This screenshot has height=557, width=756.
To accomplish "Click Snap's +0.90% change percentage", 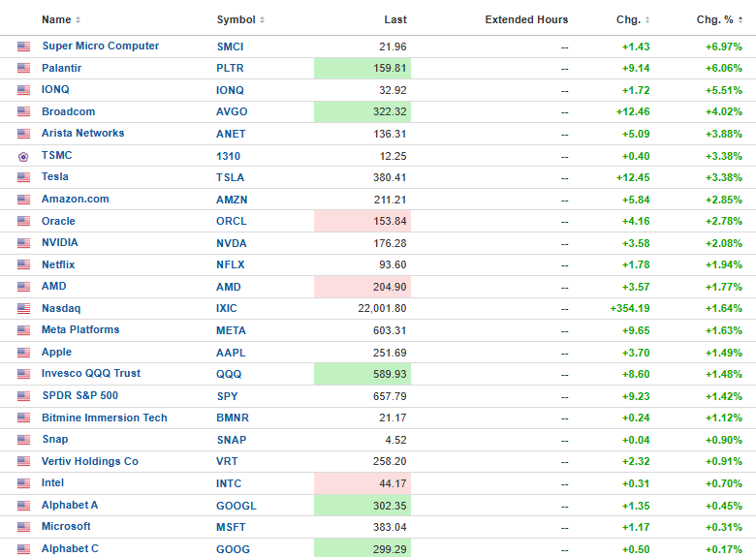I will tap(724, 440).
